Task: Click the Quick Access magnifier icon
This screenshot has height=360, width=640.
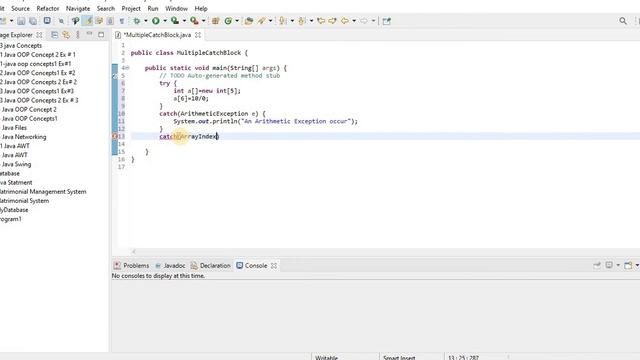Action: click(623, 21)
